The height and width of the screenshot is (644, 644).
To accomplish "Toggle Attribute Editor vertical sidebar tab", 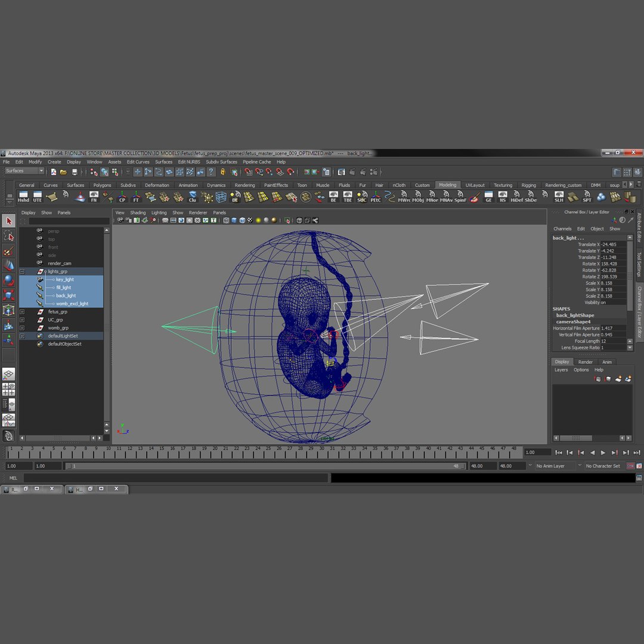I will tap(639, 227).
